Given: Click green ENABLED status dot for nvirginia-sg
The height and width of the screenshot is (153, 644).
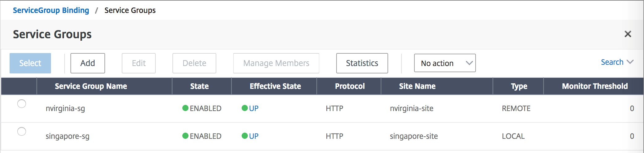Looking at the screenshot, I should [185, 108].
